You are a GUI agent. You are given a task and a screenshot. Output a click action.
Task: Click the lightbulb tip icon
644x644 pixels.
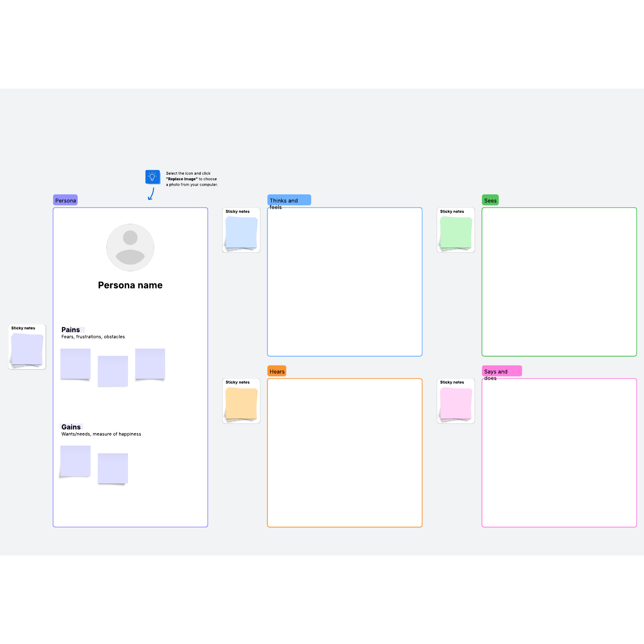[x=153, y=177]
